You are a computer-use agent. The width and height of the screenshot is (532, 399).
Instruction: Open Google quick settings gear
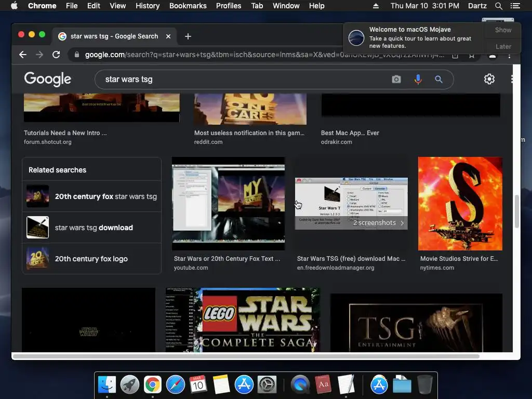489,79
